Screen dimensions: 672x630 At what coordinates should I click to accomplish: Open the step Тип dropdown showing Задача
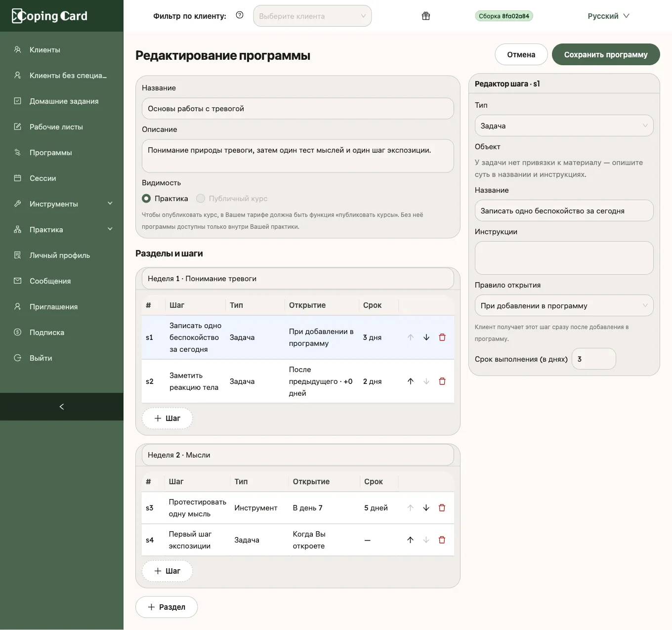click(x=564, y=126)
